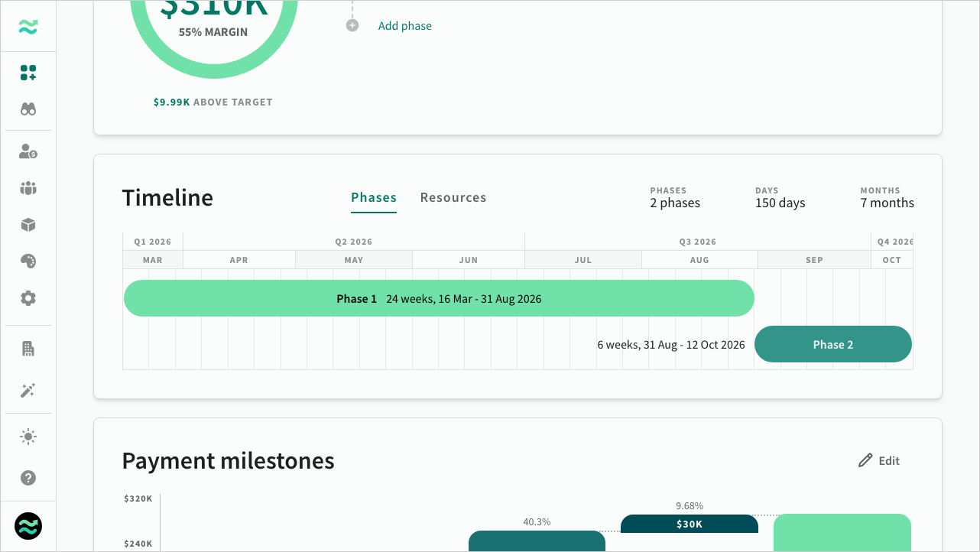Open the dashboard add-widget sidebar icon
Image resolution: width=980 pixels, height=552 pixels.
click(28, 73)
